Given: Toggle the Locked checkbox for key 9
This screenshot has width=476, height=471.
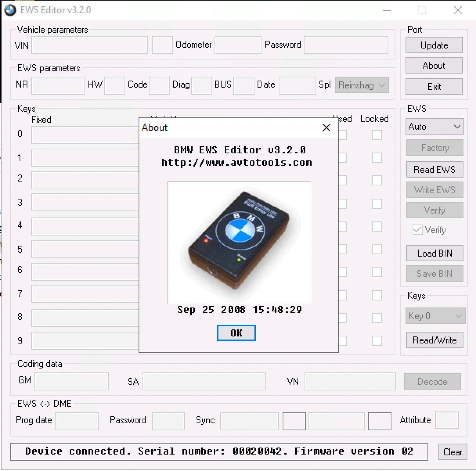Looking at the screenshot, I should click(x=377, y=341).
